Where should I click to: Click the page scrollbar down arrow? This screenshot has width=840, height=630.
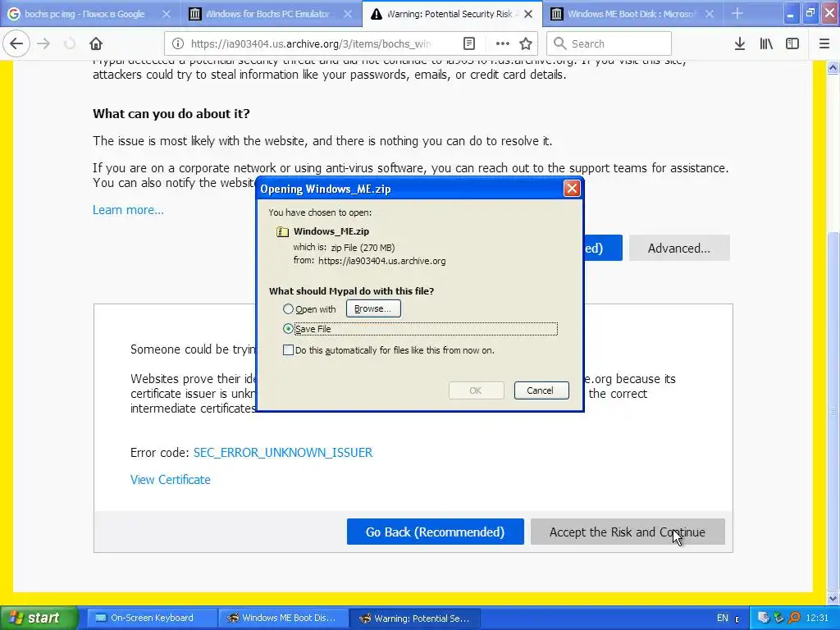point(833,598)
